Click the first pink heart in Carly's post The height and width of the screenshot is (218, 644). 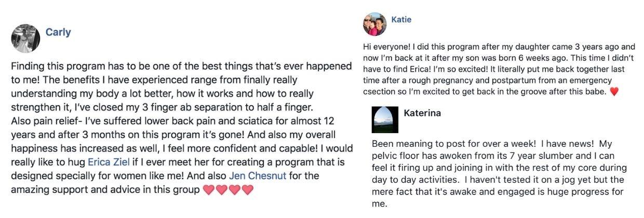point(208,190)
